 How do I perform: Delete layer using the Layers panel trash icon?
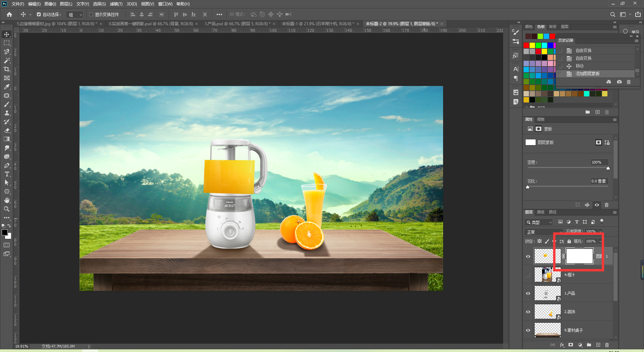pyautogui.click(x=607, y=345)
